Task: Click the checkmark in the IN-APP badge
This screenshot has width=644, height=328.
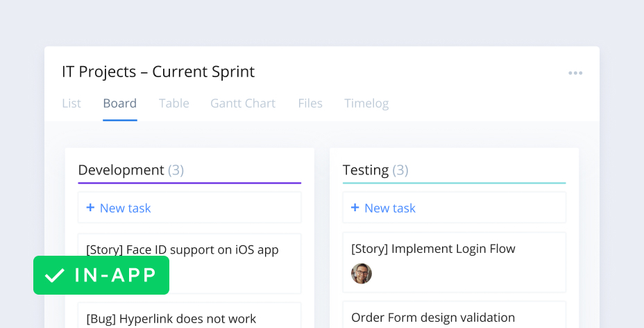Action: click(x=54, y=276)
